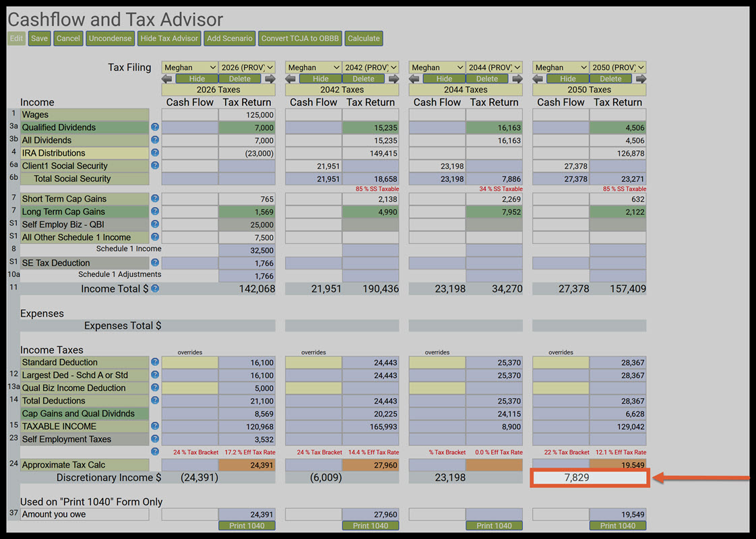
Task: Open the 2044 (PROV) year dropdown
Action: 494,67
